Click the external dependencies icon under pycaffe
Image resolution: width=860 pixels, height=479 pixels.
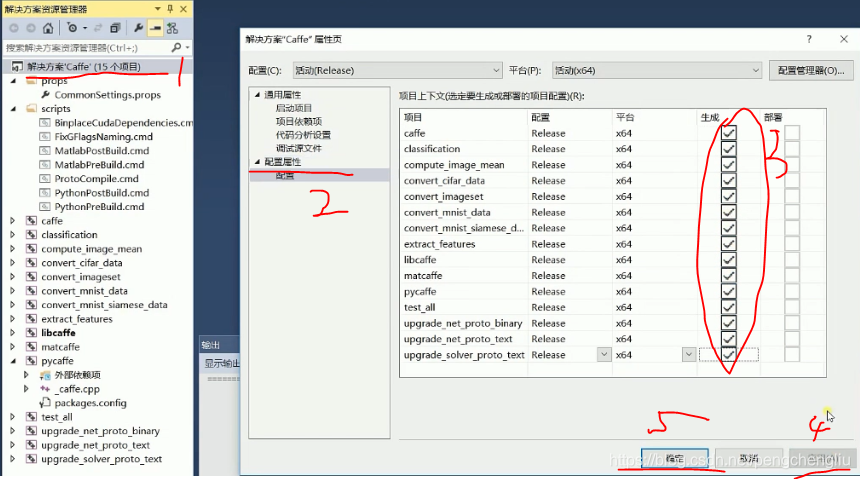46,375
